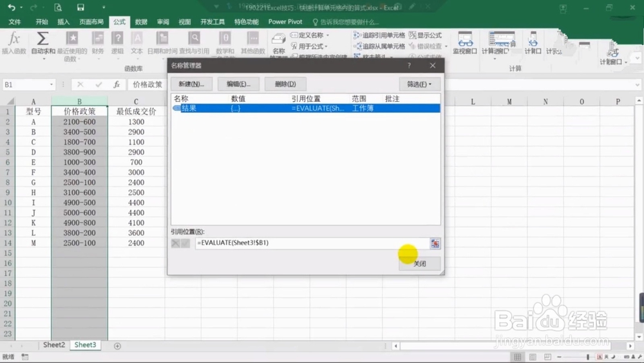Click the Insert Function fx ribbon icon
The image size is (644, 363).
coord(14,39)
